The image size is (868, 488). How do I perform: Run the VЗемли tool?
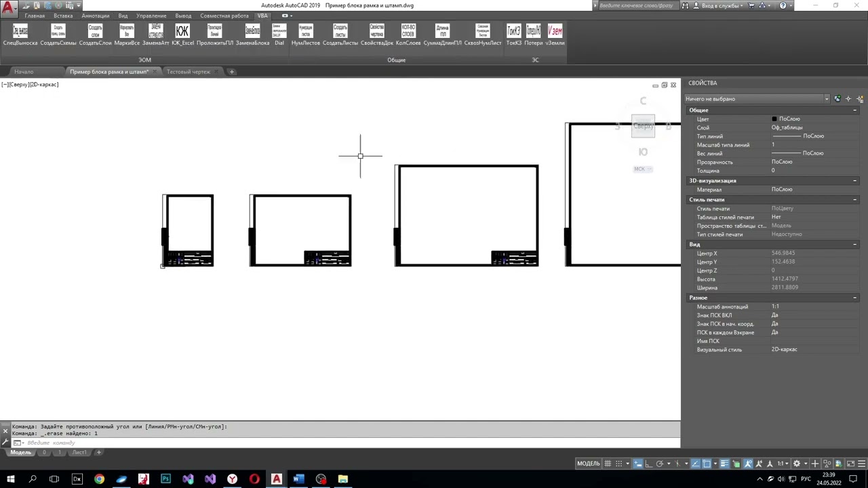(x=555, y=35)
